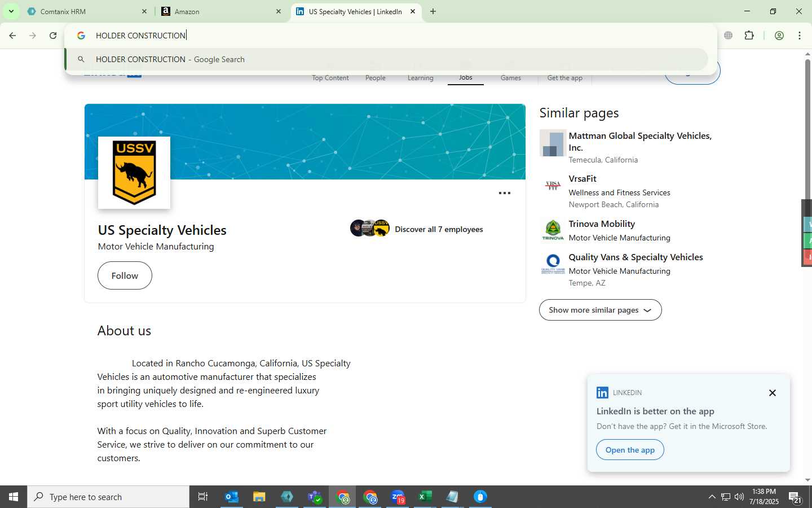This screenshot has width=812, height=508.
Task: Open the Get the app nav item
Action: (565, 73)
